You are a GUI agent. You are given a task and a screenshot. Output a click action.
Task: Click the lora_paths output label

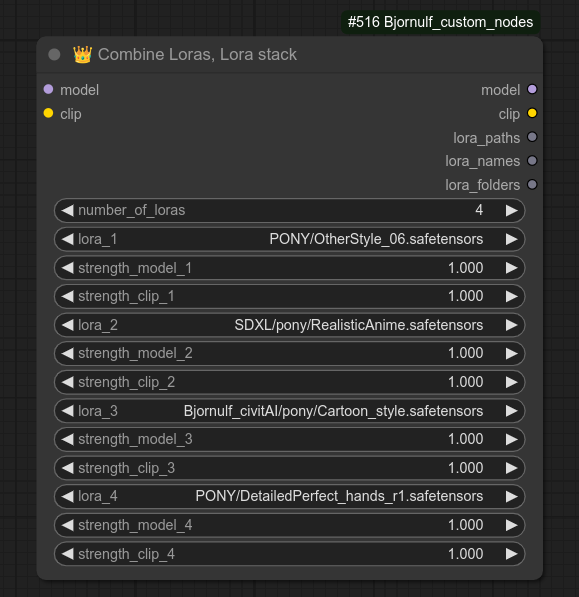(x=486, y=138)
